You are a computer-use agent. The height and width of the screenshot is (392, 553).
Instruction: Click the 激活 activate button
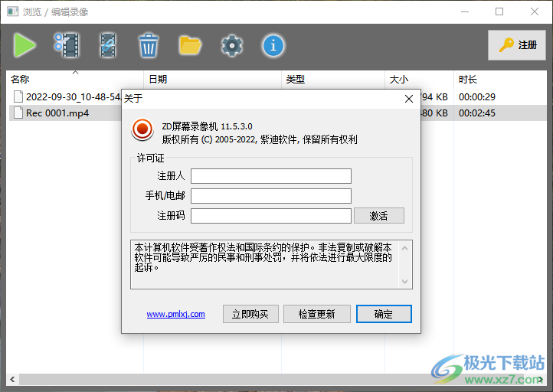coord(379,216)
